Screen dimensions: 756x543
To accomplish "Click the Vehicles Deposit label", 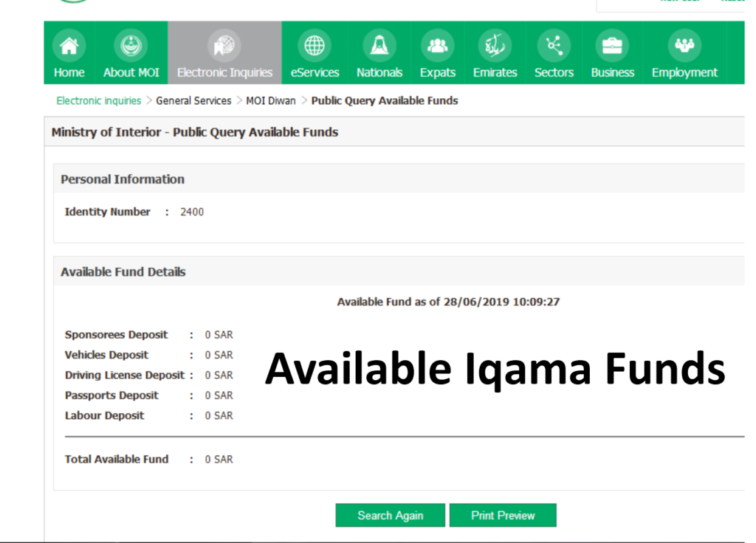I will (x=106, y=355).
